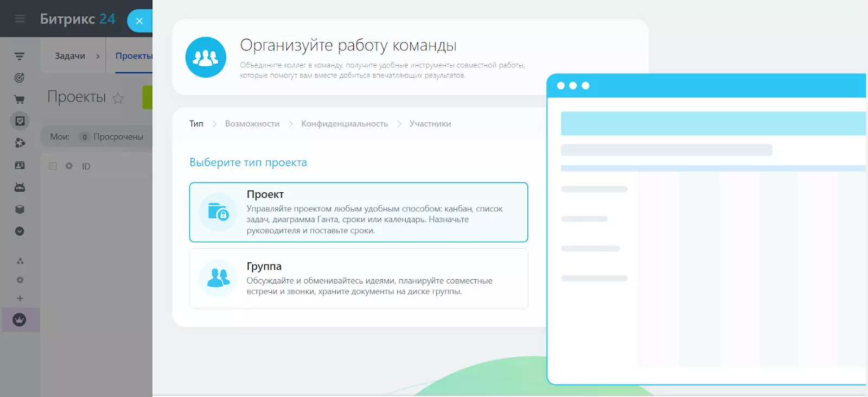Go to the Тип step in the breadcrumb

196,124
